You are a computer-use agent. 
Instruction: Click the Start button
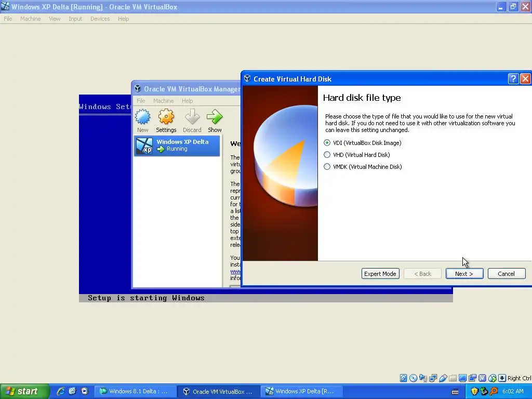pos(24,391)
